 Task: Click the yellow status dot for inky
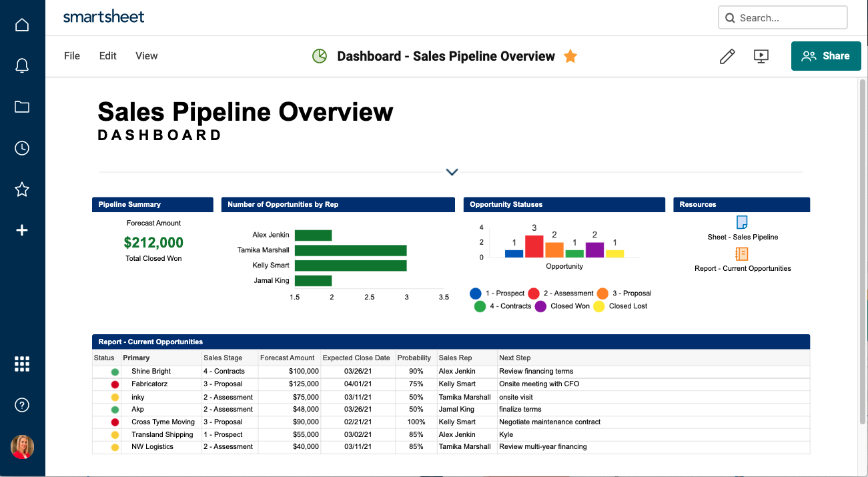coord(115,397)
